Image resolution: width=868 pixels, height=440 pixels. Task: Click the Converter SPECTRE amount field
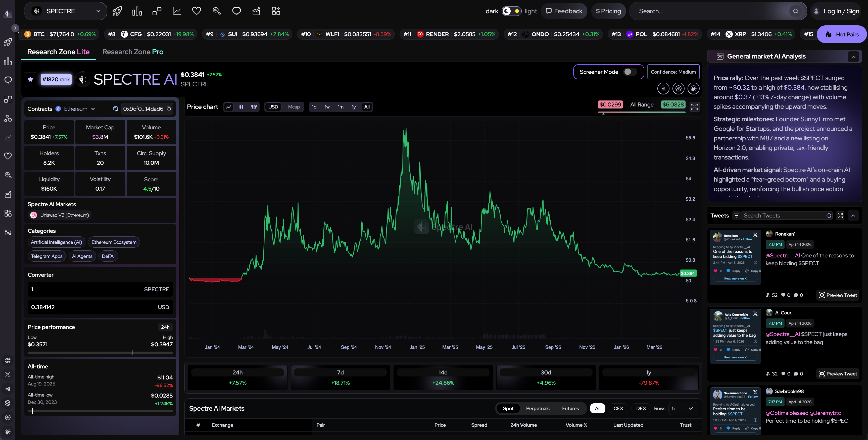point(100,289)
